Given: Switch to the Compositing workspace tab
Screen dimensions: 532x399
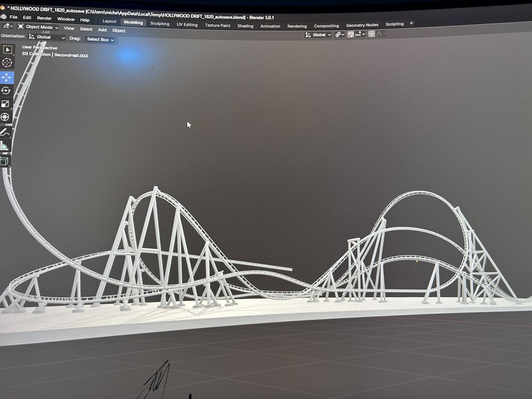Looking at the screenshot, I should [x=326, y=26].
